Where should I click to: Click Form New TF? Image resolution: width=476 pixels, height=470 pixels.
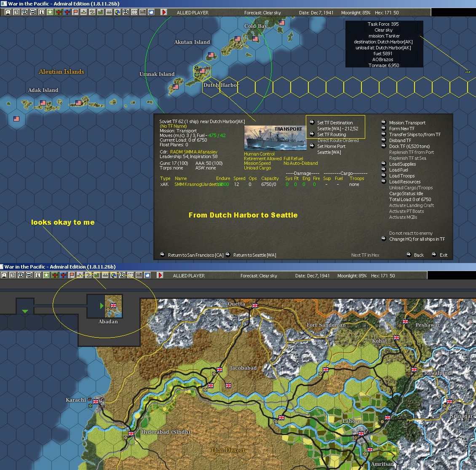click(x=401, y=129)
